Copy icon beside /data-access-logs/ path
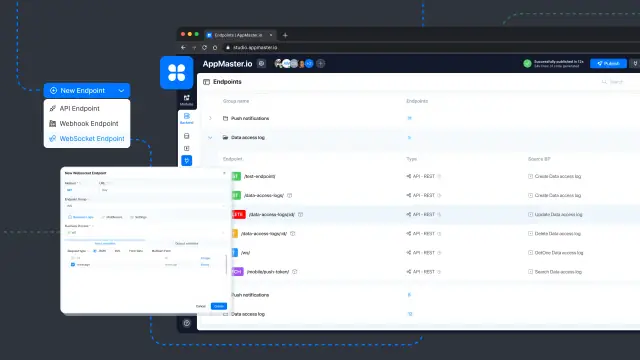The height and width of the screenshot is (360, 640). (x=289, y=196)
